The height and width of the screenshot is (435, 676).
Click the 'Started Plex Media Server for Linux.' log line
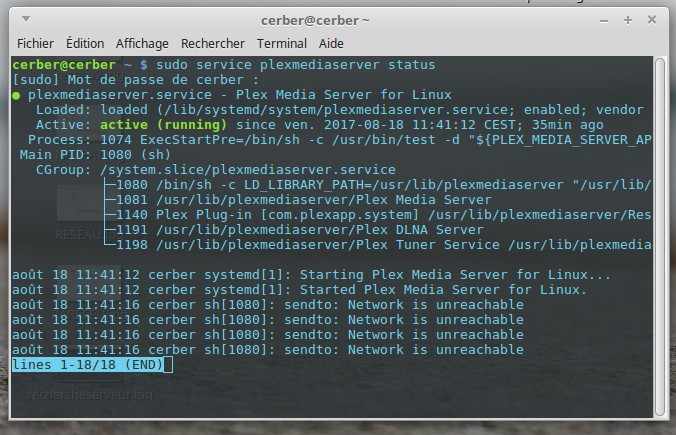(299, 290)
